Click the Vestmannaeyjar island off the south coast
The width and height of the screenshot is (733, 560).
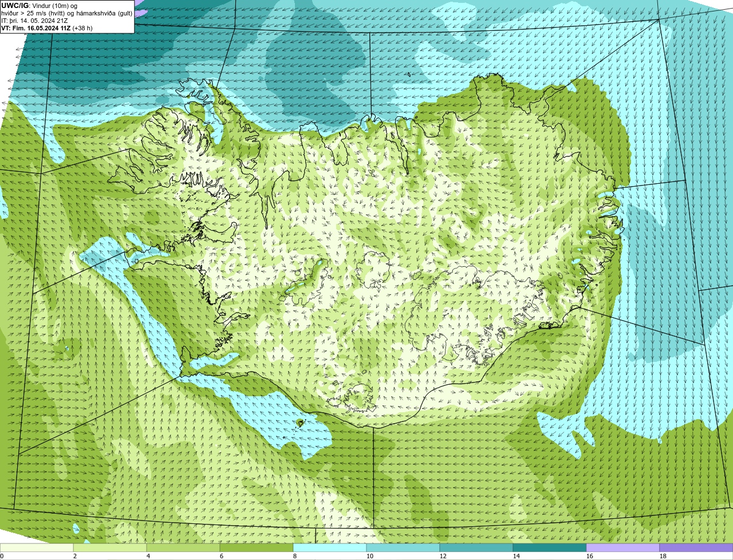[300, 423]
